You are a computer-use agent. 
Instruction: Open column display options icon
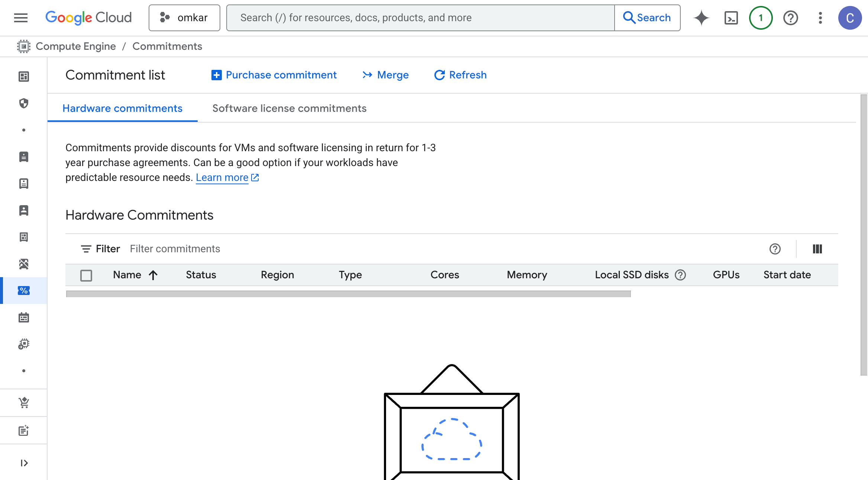[x=817, y=249]
